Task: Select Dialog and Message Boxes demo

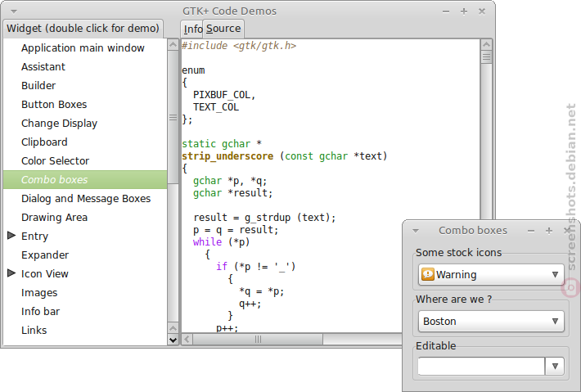Action: [x=85, y=199]
